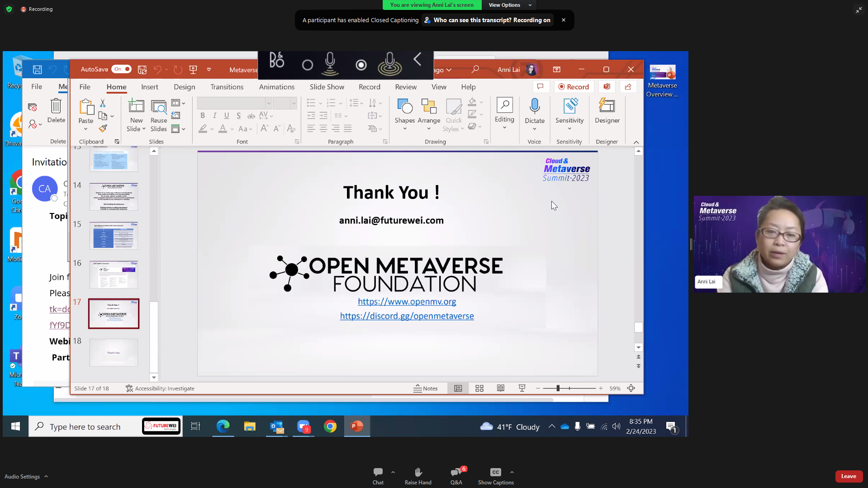Toggle Bold formatting

tap(203, 116)
